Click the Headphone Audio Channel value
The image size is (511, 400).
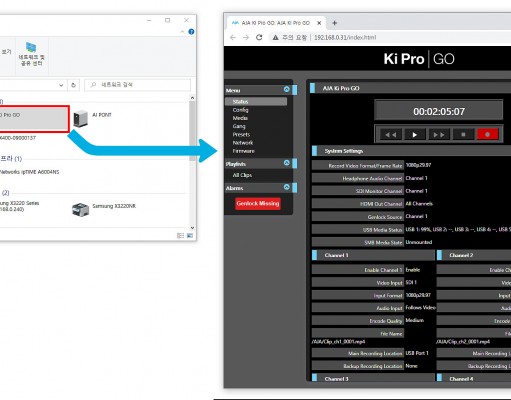pos(416,178)
